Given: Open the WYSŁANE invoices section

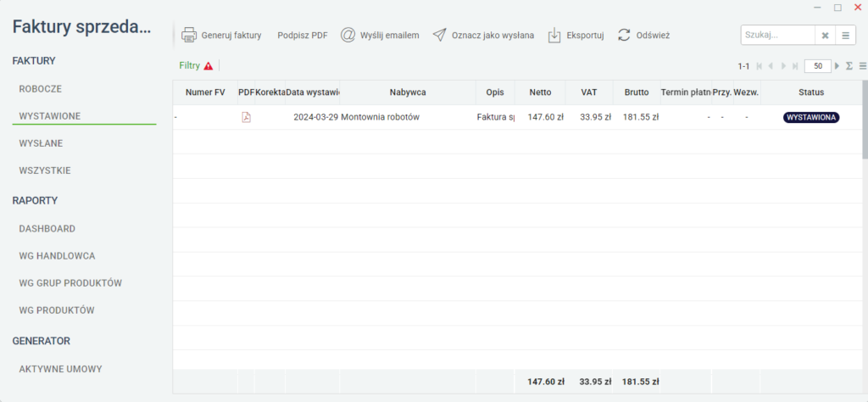Looking at the screenshot, I should 41,143.
